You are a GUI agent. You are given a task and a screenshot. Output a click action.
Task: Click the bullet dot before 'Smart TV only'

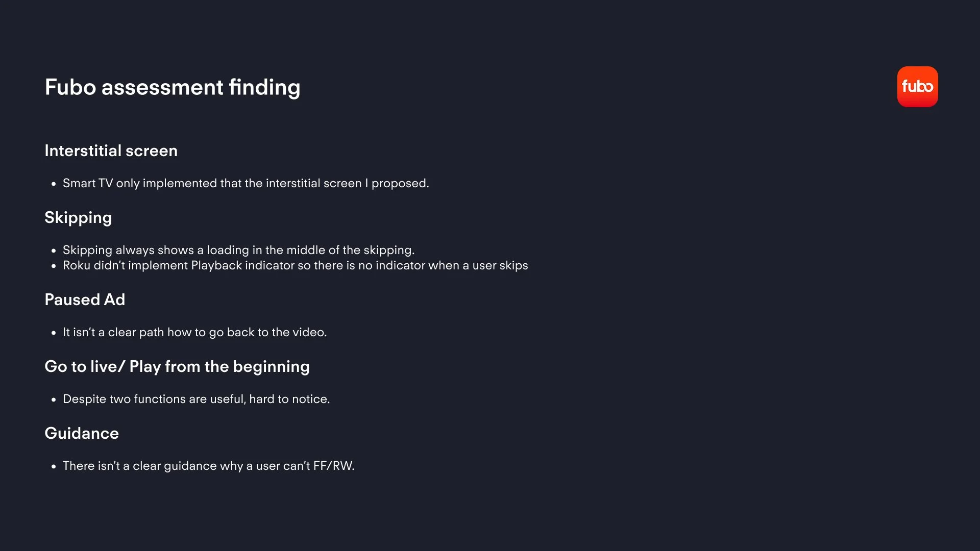(x=54, y=184)
